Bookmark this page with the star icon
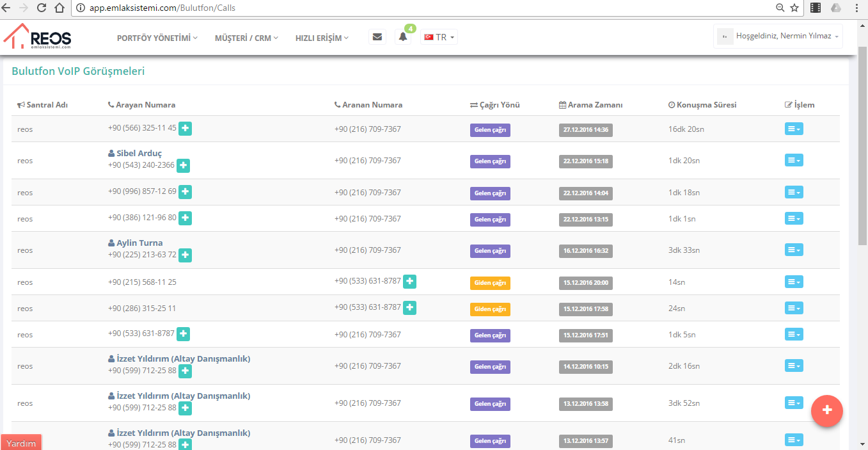This screenshot has height=450, width=868. (794, 8)
